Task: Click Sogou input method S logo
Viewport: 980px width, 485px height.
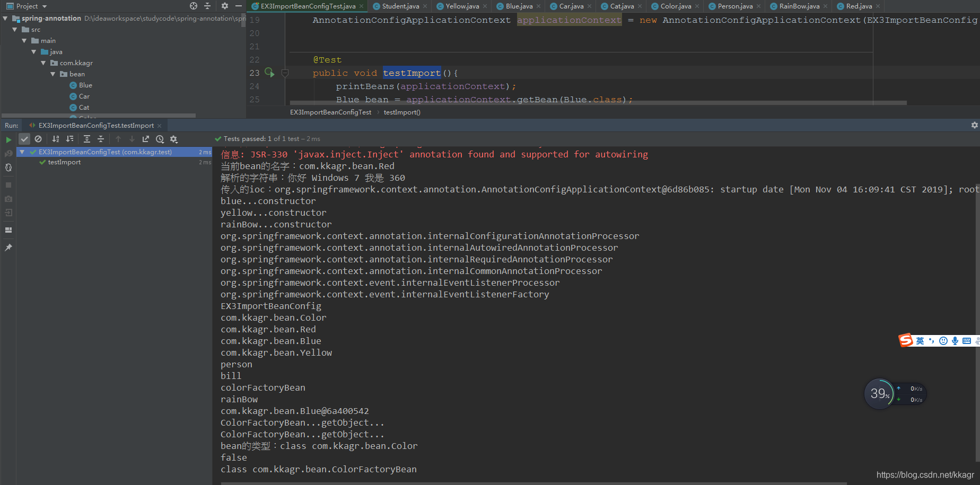Action: (x=906, y=340)
